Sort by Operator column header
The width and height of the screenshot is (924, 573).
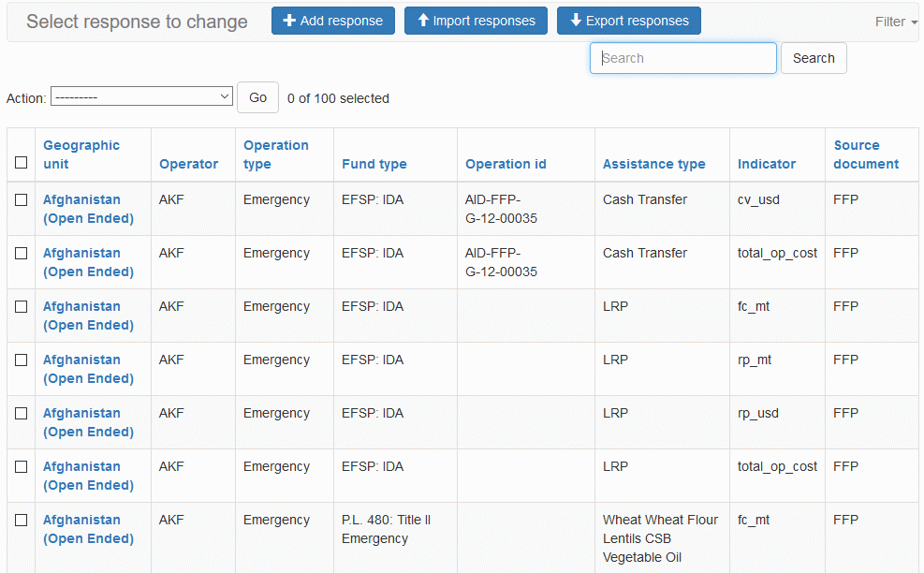188,164
